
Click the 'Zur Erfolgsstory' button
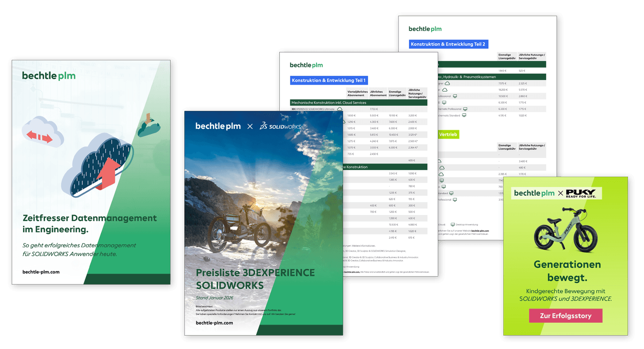point(565,315)
